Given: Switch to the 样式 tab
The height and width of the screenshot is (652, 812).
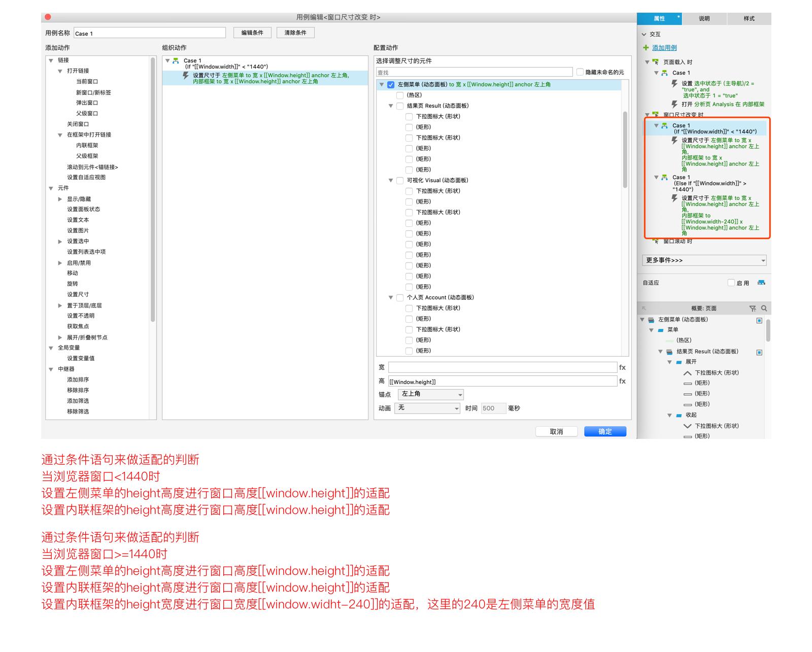Looking at the screenshot, I should [x=749, y=19].
